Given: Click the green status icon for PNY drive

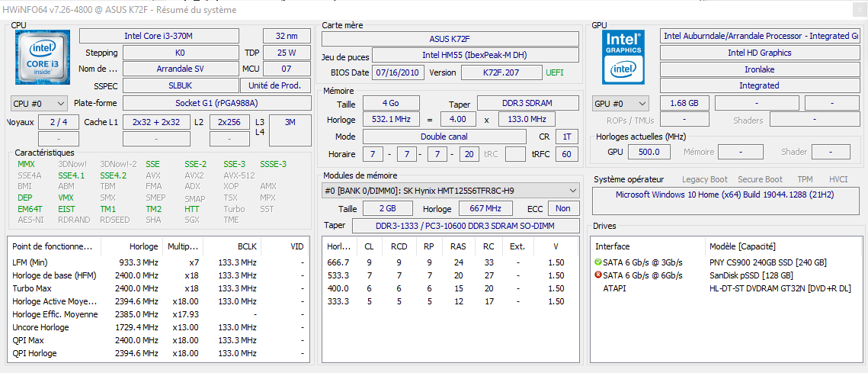Looking at the screenshot, I should click(x=598, y=262).
